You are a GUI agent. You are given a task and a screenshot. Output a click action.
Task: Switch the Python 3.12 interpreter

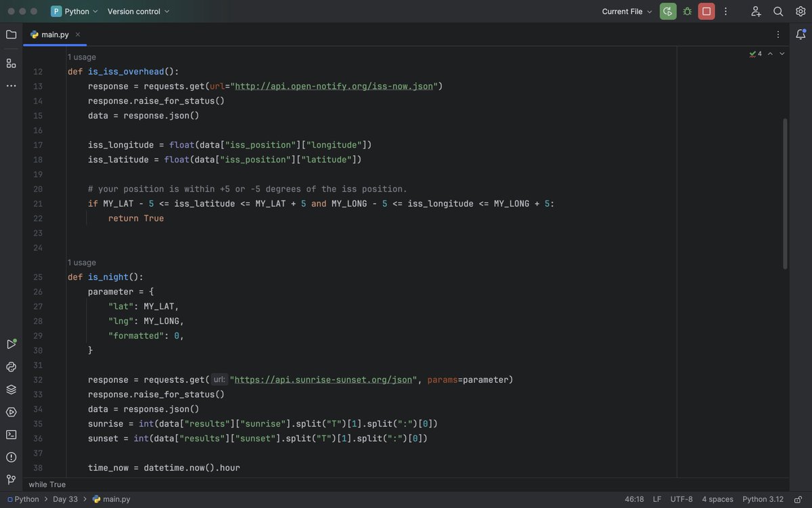(x=763, y=499)
